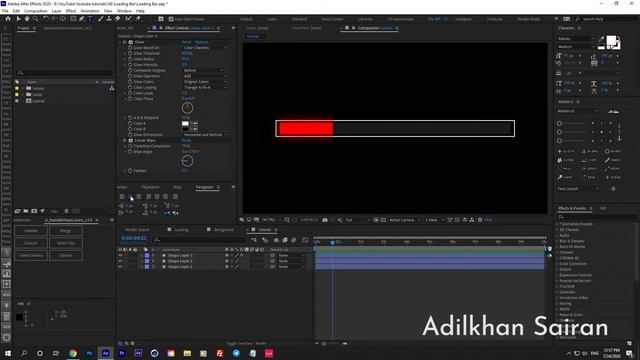Open the Glow Based On dropdown

pos(204,48)
